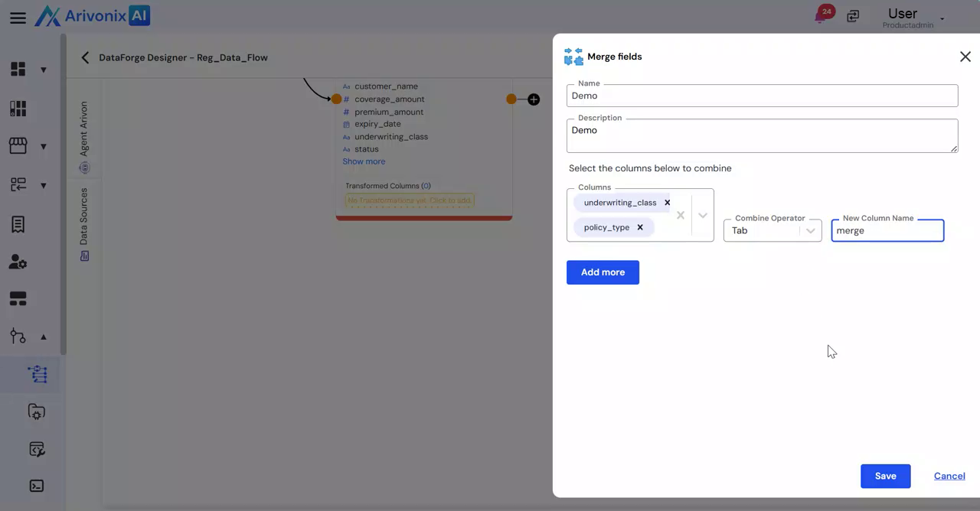Screen dimensions: 980x511
Task: Save the merge fields configuration
Action: pyautogui.click(x=885, y=476)
